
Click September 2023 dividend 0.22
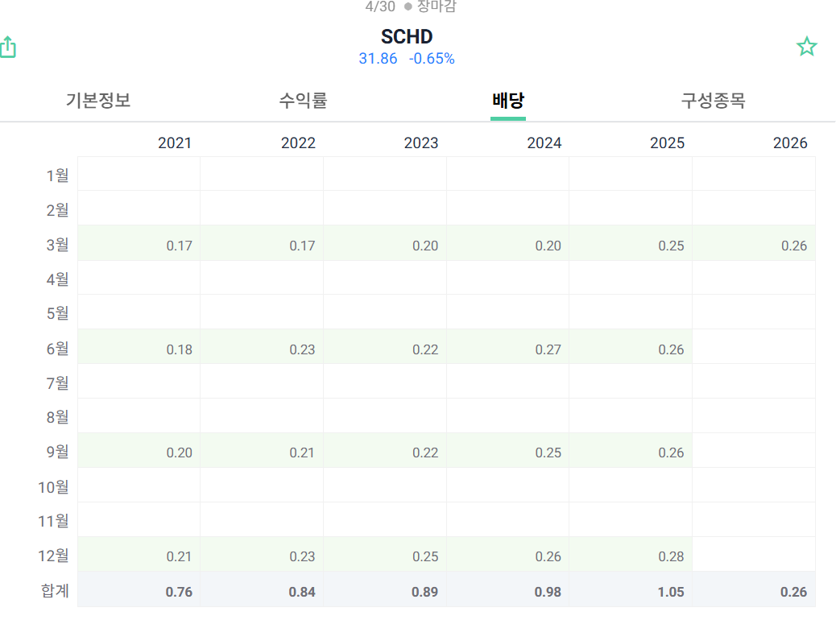click(x=425, y=453)
